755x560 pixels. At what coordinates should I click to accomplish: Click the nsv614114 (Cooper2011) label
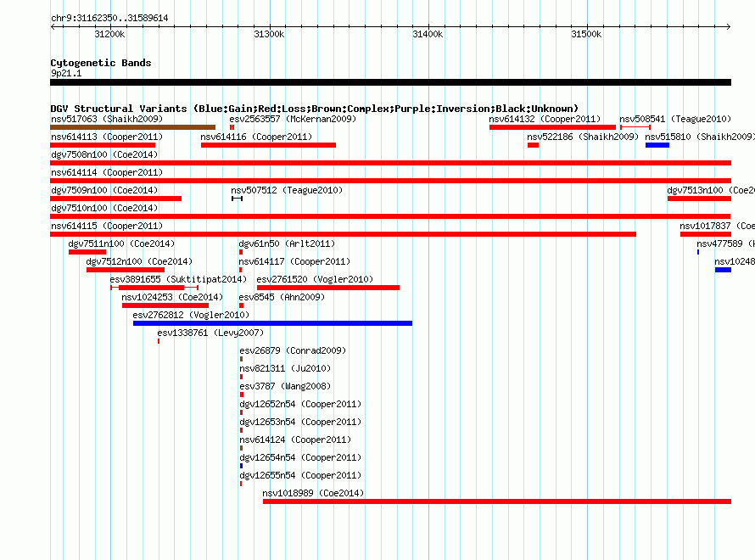point(107,172)
